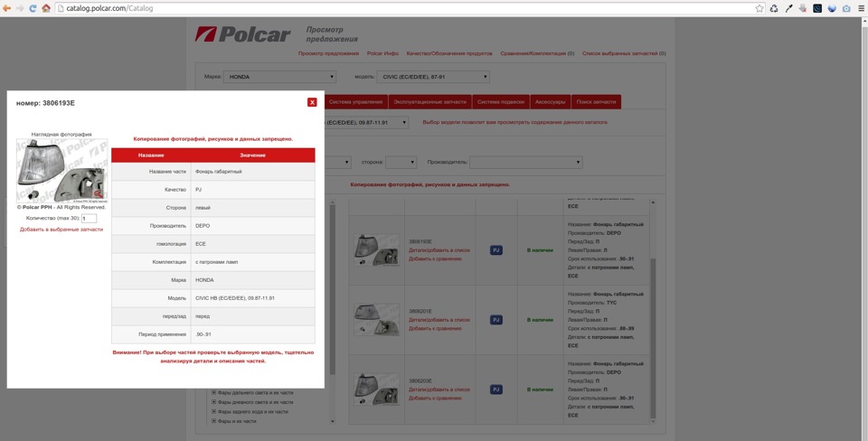Viewport: 868px width, 441px height.
Task: Switch to Аксессуары tab
Action: pos(551,102)
